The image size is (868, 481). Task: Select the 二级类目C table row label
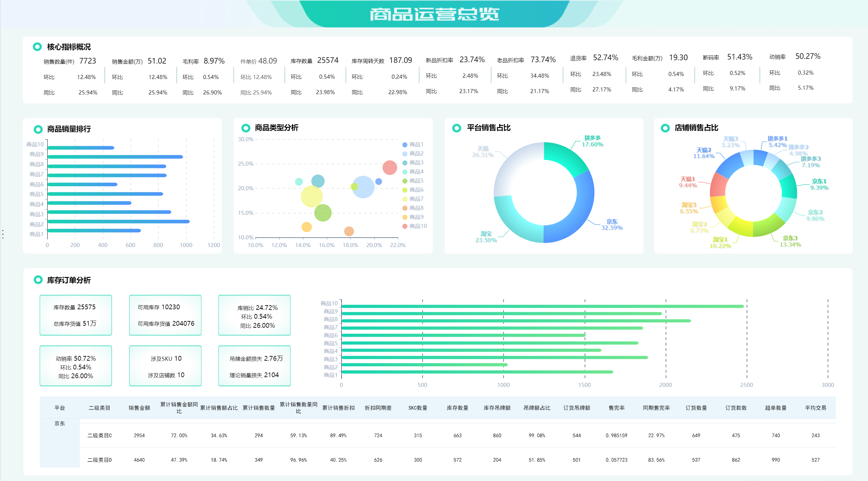(x=100, y=435)
